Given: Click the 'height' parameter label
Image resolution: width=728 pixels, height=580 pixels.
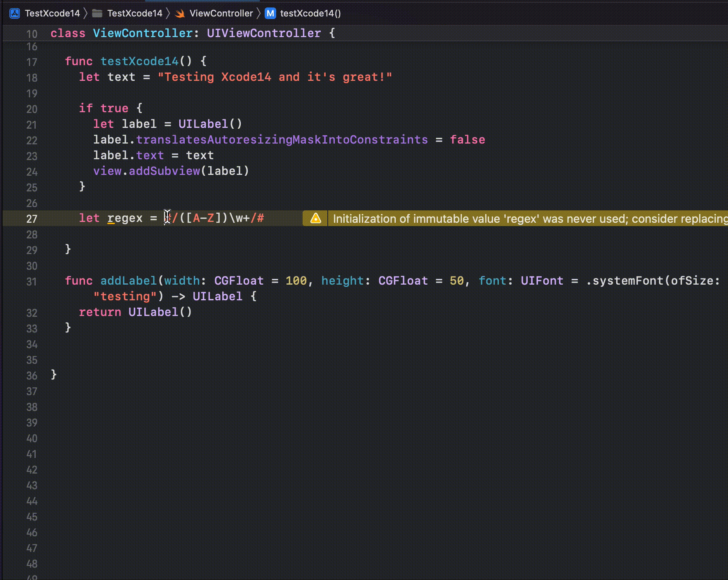Looking at the screenshot, I should (343, 281).
